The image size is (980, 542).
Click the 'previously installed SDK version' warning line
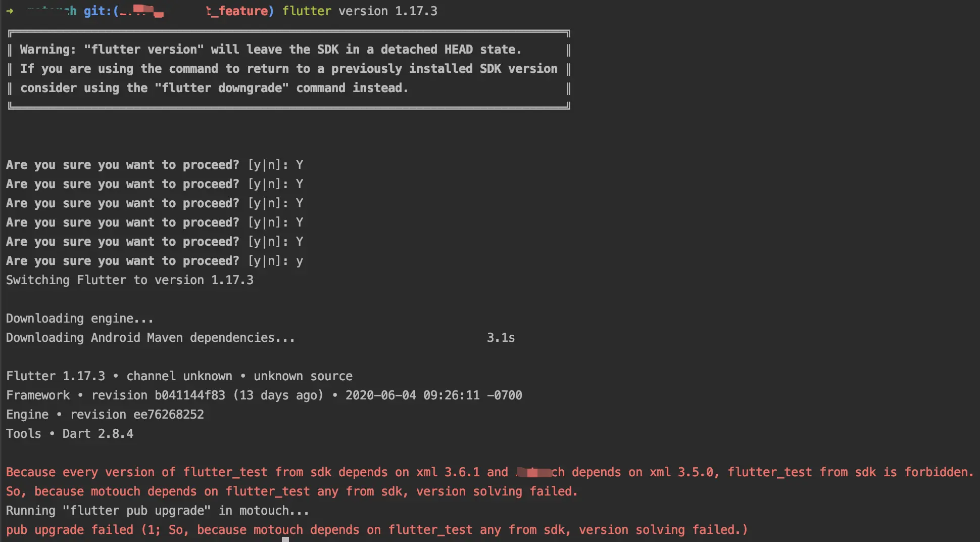click(x=288, y=69)
